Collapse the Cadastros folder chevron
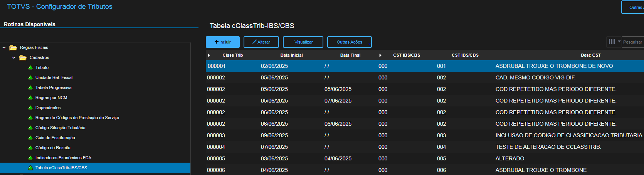 click(14, 57)
